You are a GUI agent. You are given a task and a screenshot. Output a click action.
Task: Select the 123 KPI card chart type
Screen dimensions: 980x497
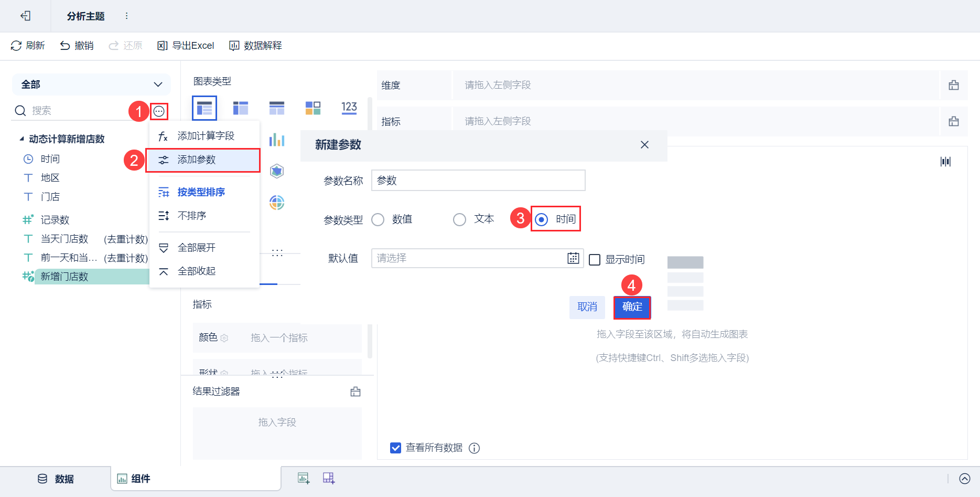click(349, 108)
